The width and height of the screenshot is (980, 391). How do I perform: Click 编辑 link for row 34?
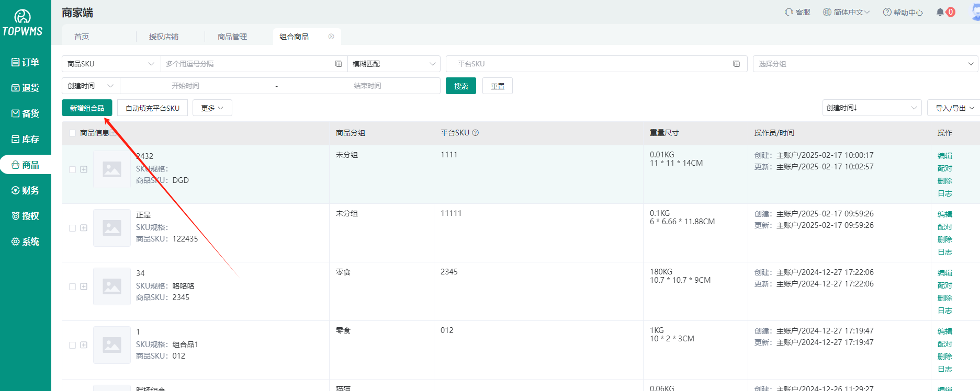945,273
